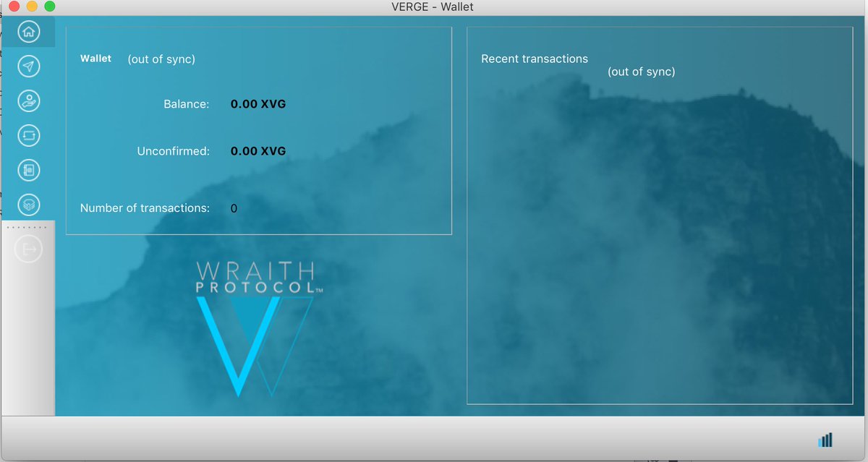The width and height of the screenshot is (868, 462).
Task: Click the Wallet heading label
Action: 95,58
